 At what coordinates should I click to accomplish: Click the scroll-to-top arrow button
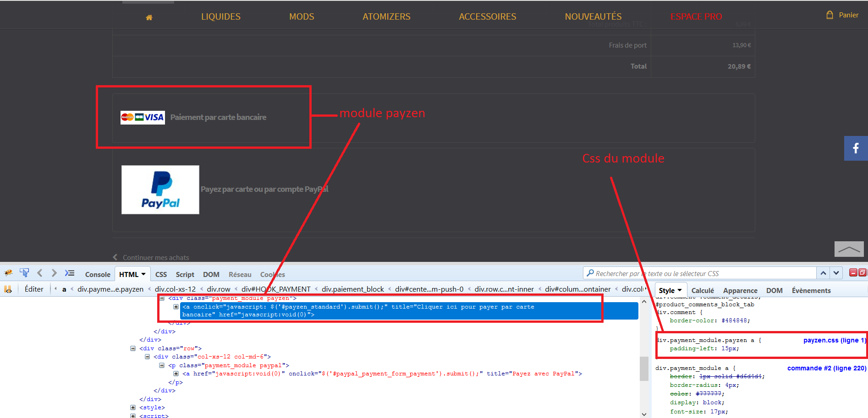click(849, 249)
